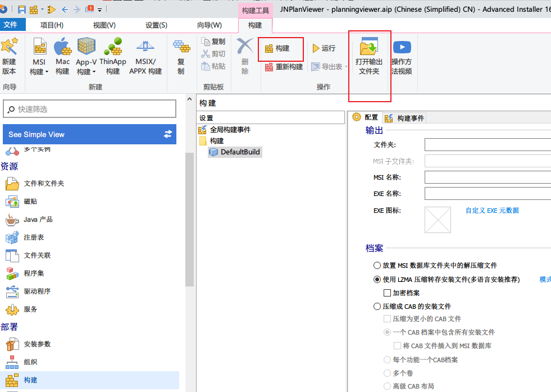Open the 驱动程序 drivers page
The height and width of the screenshot is (392, 551).
29,291
